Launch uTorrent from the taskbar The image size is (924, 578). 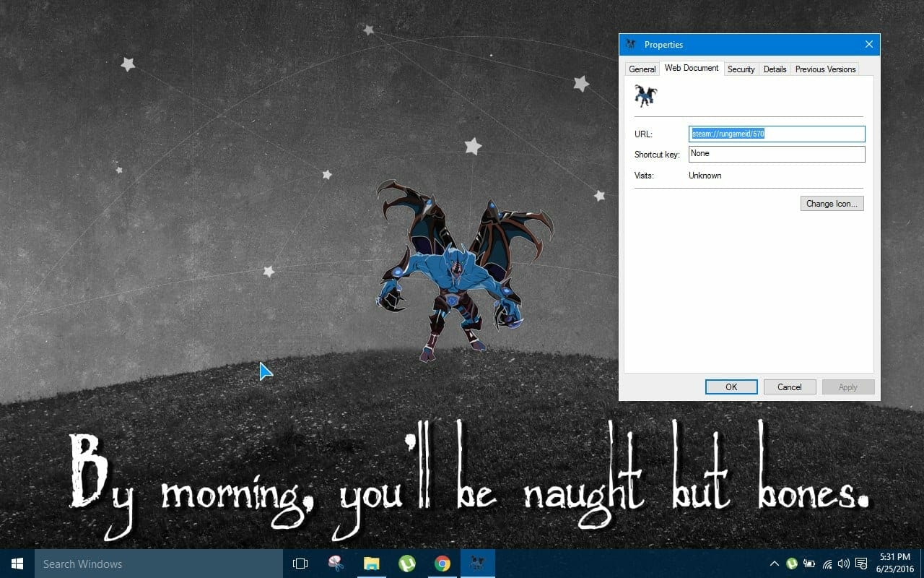pos(407,564)
